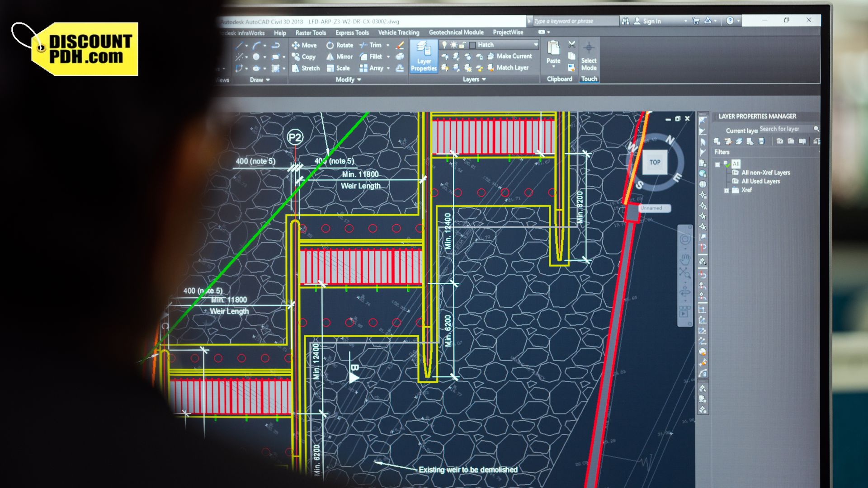Activate the Scale tool
Screen dimensions: 868x488
click(338, 68)
